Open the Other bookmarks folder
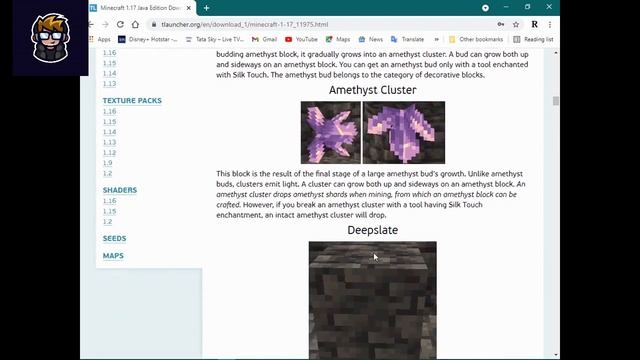The width and height of the screenshot is (640, 360). click(476, 39)
